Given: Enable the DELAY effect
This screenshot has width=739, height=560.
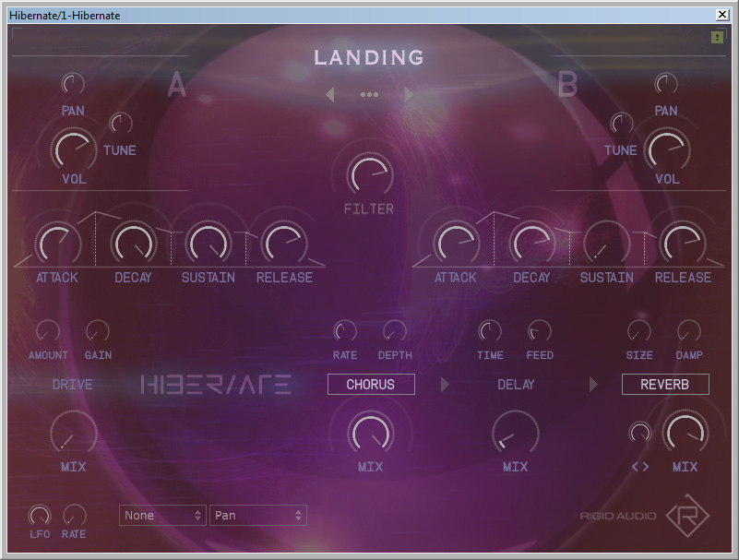Looking at the screenshot, I should pyautogui.click(x=516, y=385).
